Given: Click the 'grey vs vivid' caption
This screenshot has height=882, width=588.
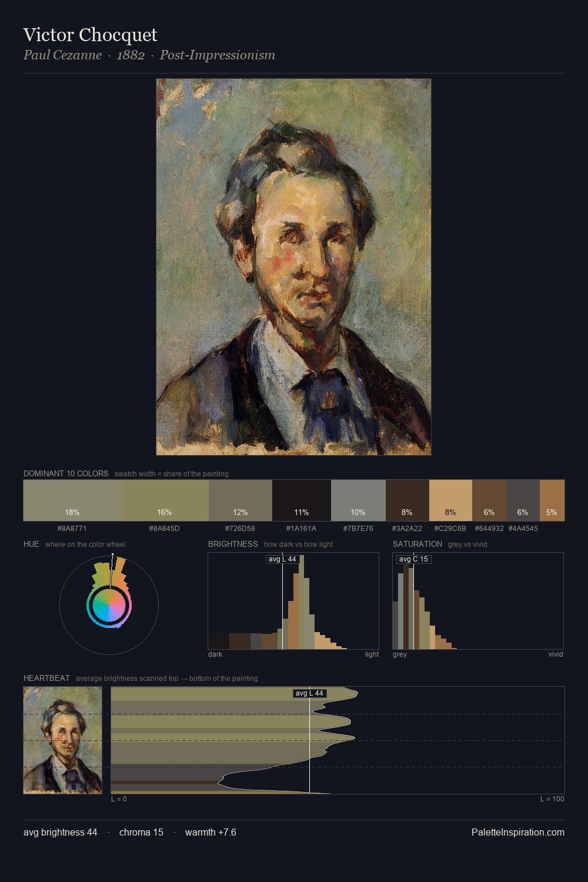Looking at the screenshot, I should click(467, 544).
